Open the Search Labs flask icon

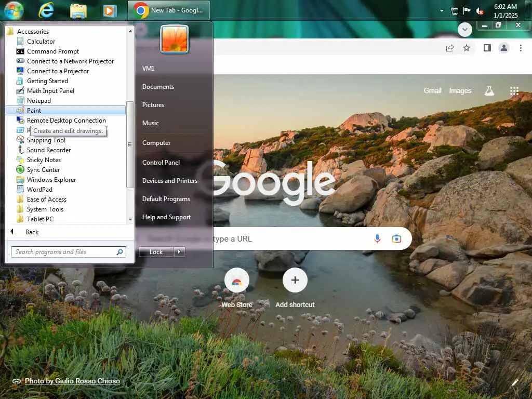click(489, 90)
